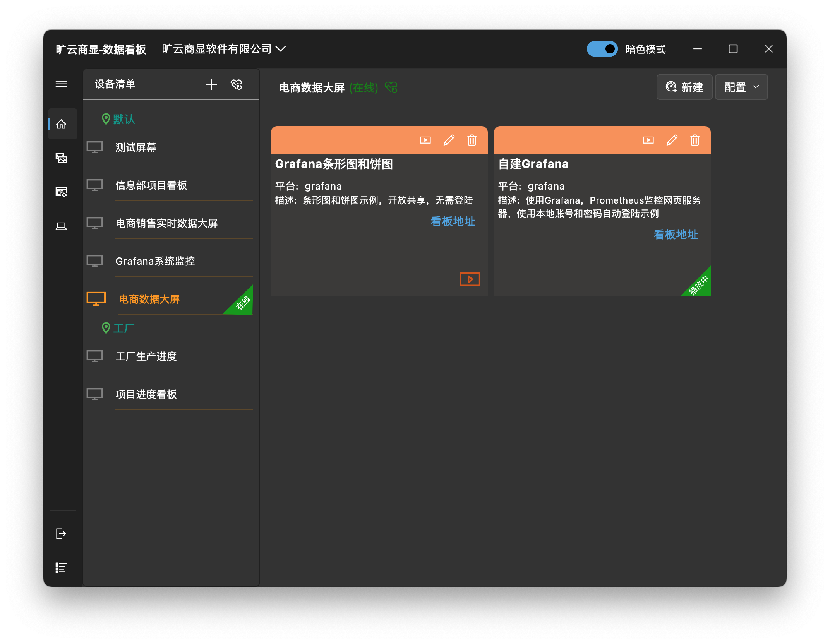Edit the Grafana条形图和饼图 card
Image resolution: width=830 pixels, height=644 pixels.
coord(449,140)
